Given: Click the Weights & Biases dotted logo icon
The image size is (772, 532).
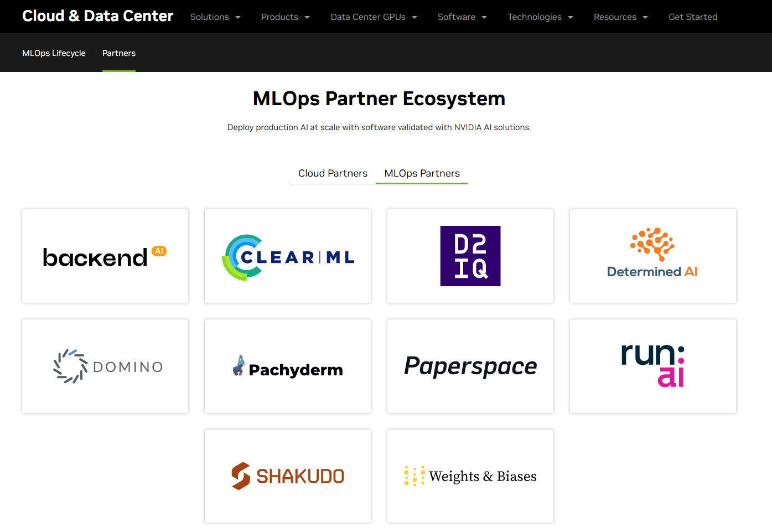Looking at the screenshot, I should [x=415, y=476].
